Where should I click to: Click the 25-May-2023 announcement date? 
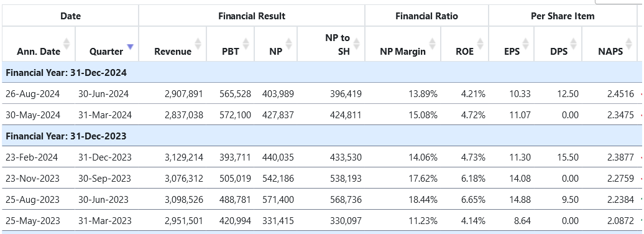[x=33, y=221]
